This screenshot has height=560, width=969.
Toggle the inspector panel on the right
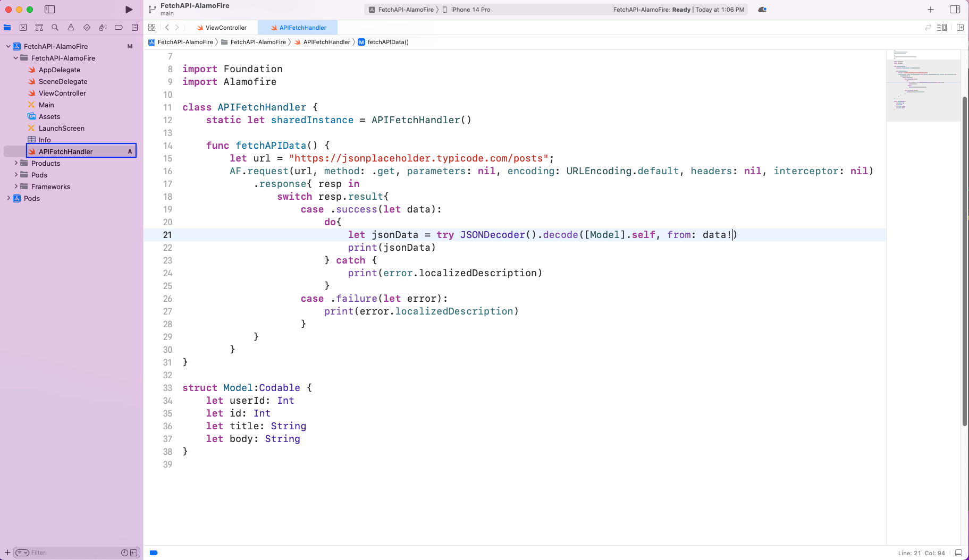click(x=955, y=10)
